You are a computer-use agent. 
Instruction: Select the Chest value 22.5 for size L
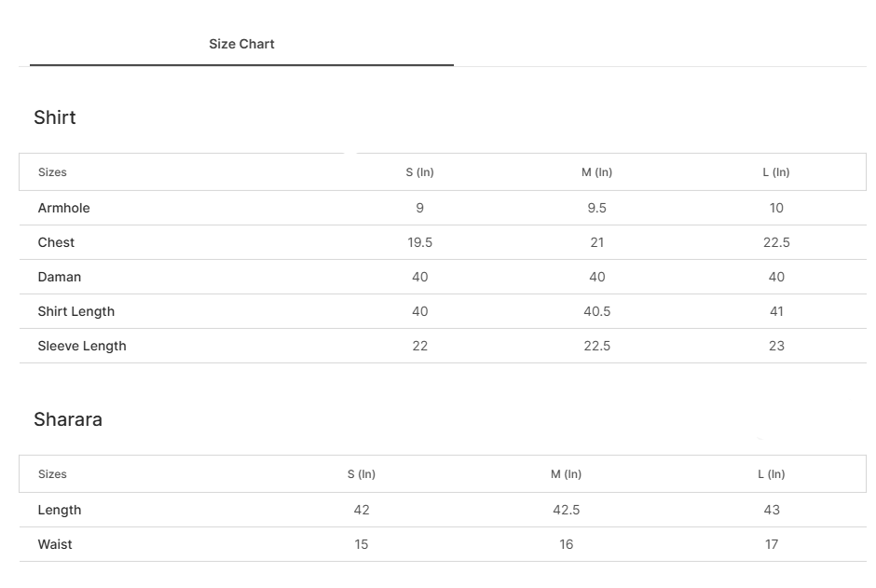[x=776, y=242]
